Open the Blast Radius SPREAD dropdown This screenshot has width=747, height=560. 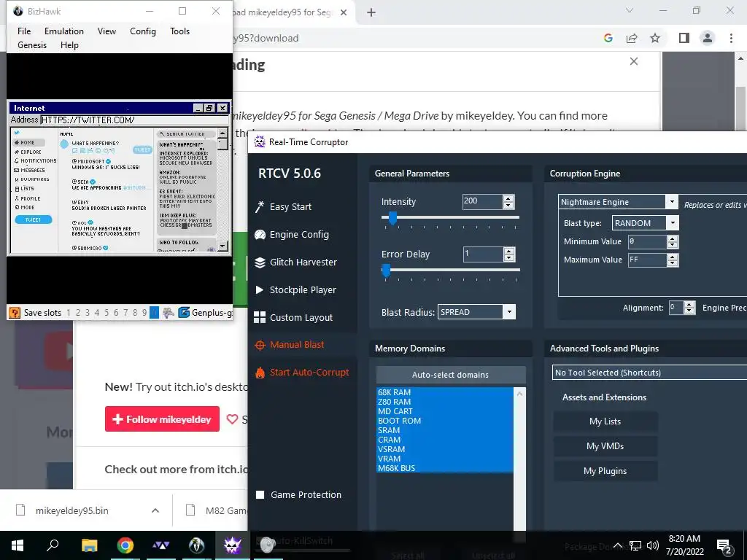(x=508, y=312)
